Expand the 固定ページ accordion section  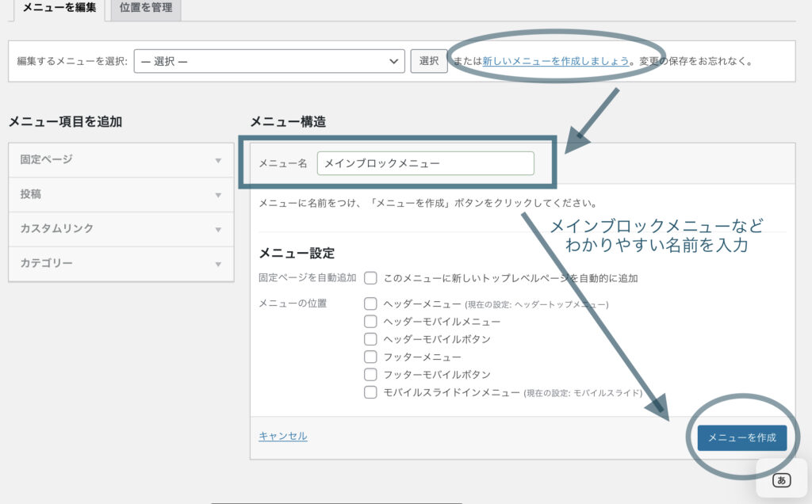(121, 159)
